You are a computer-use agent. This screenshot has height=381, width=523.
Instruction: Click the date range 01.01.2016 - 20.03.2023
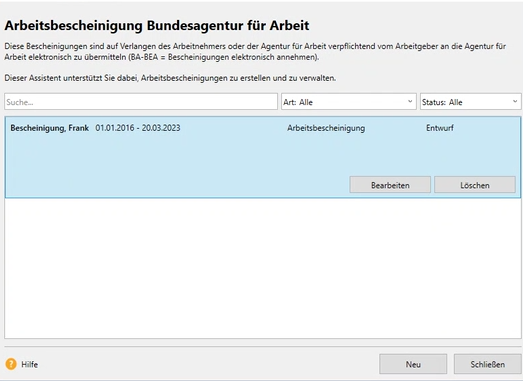point(138,128)
